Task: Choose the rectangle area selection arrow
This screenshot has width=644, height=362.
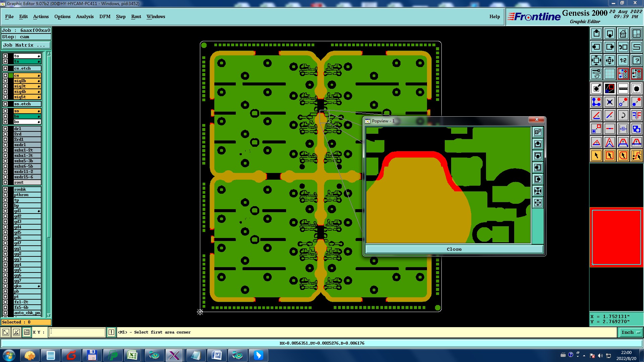Action: pos(609,156)
